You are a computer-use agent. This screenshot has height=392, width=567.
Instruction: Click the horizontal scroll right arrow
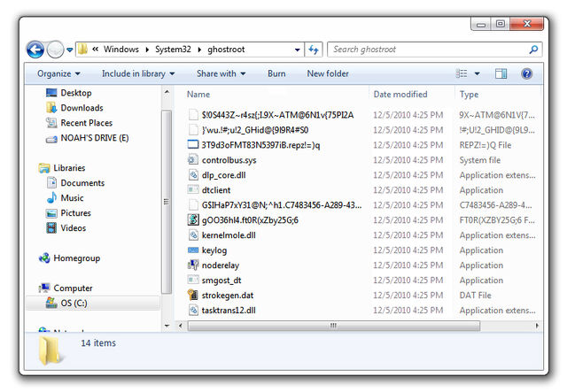click(x=537, y=326)
